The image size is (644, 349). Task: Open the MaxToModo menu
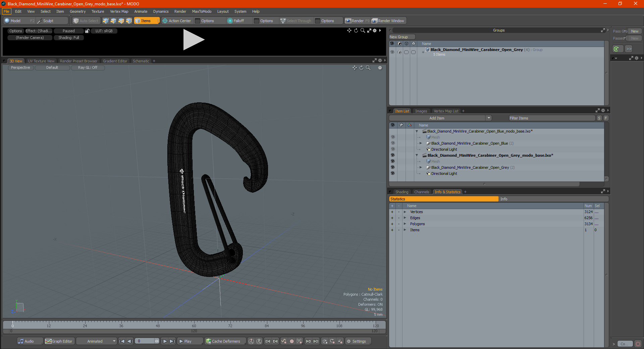point(202,11)
